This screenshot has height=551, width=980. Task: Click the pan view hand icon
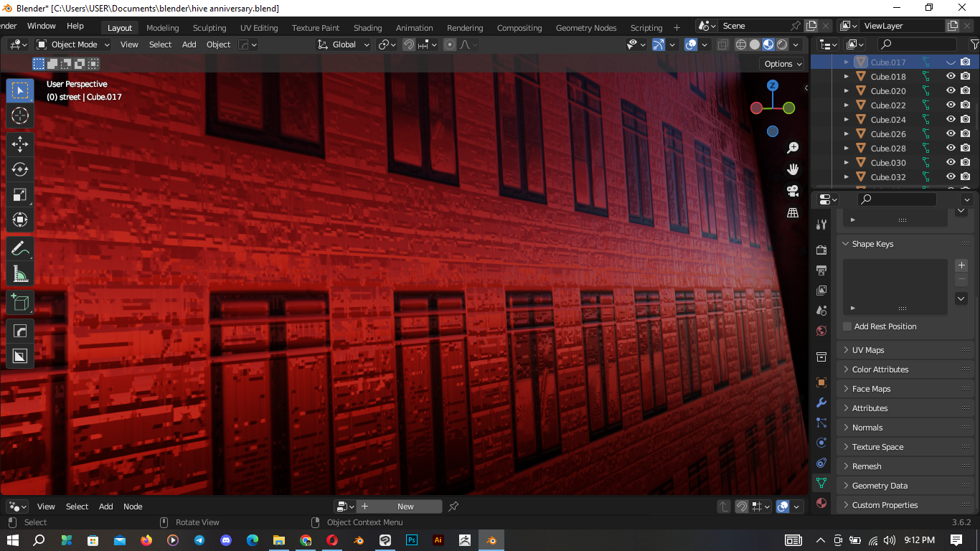click(793, 169)
